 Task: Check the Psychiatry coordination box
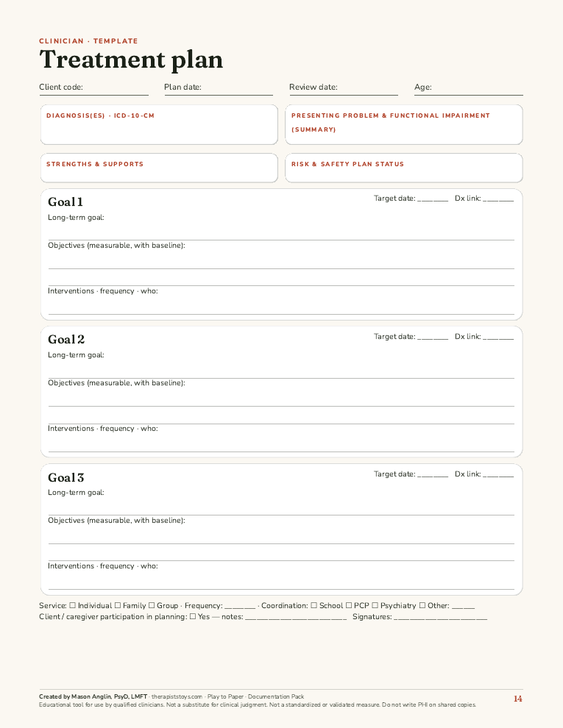point(375,605)
